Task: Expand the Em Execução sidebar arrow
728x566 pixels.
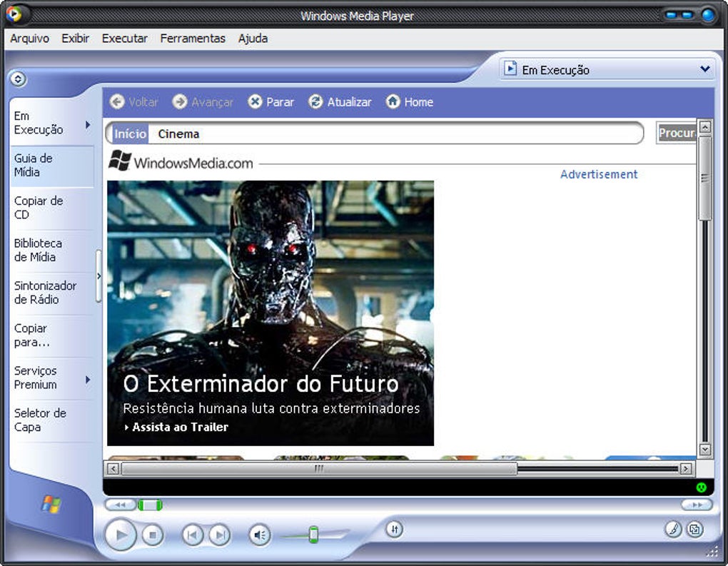Action: pos(88,125)
